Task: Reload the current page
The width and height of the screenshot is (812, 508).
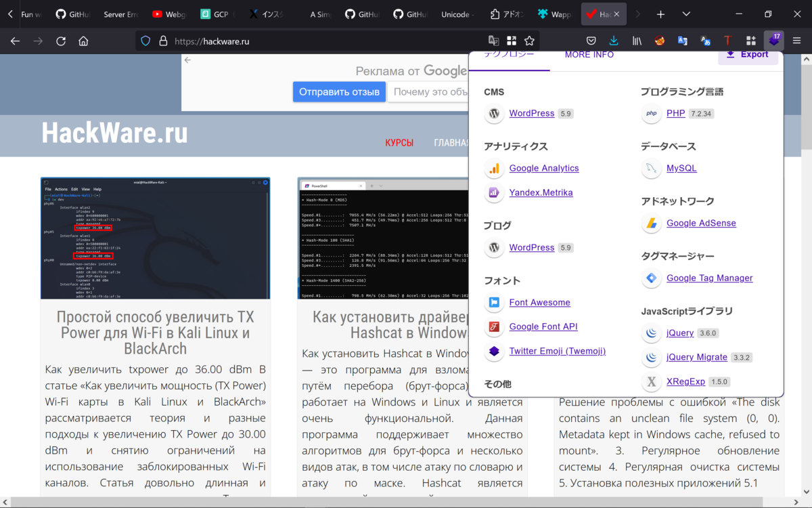Action: pyautogui.click(x=61, y=41)
